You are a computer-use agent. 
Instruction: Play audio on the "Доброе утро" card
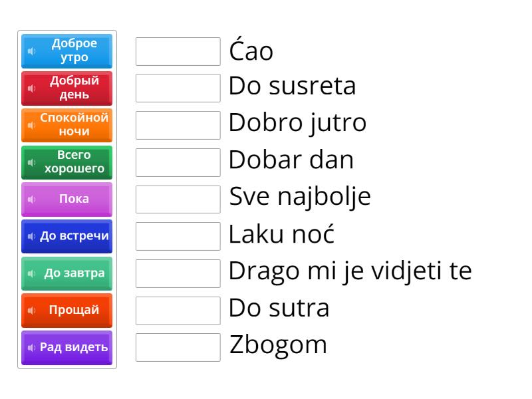(x=32, y=51)
